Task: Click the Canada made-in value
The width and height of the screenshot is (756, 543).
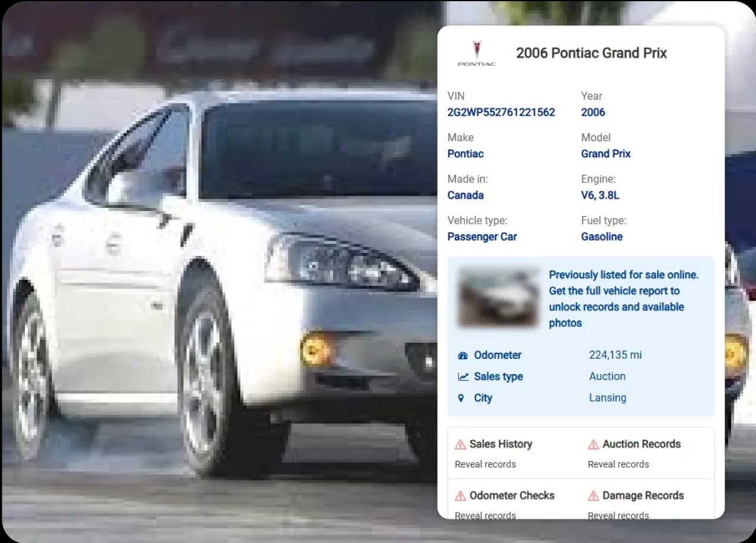Action: pyautogui.click(x=465, y=195)
